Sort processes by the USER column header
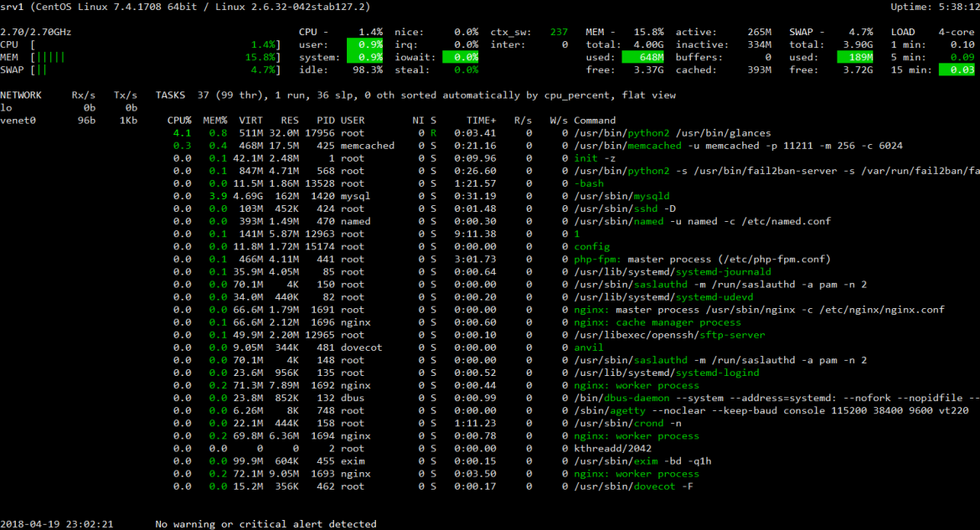This screenshot has width=980, height=530. click(x=353, y=120)
